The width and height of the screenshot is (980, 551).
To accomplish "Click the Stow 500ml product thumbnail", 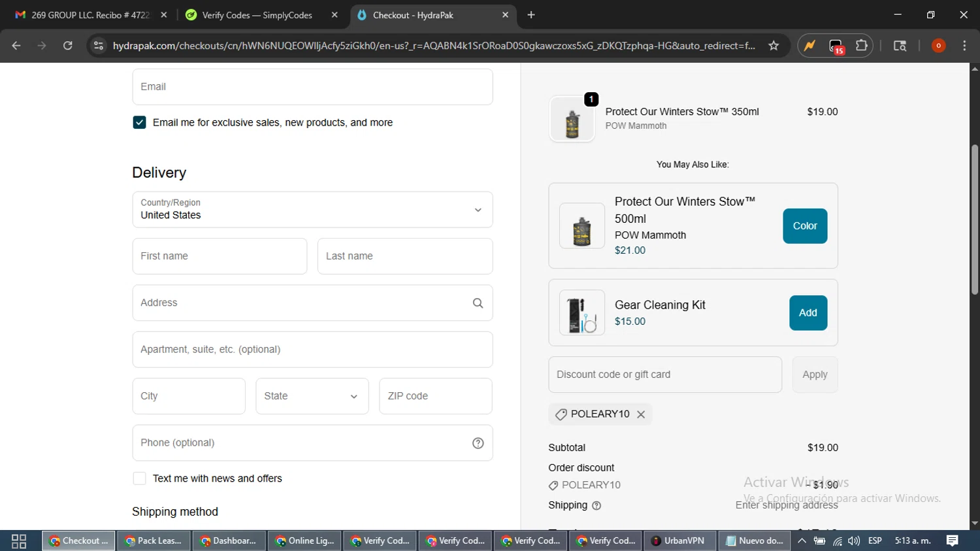I will pos(582,226).
